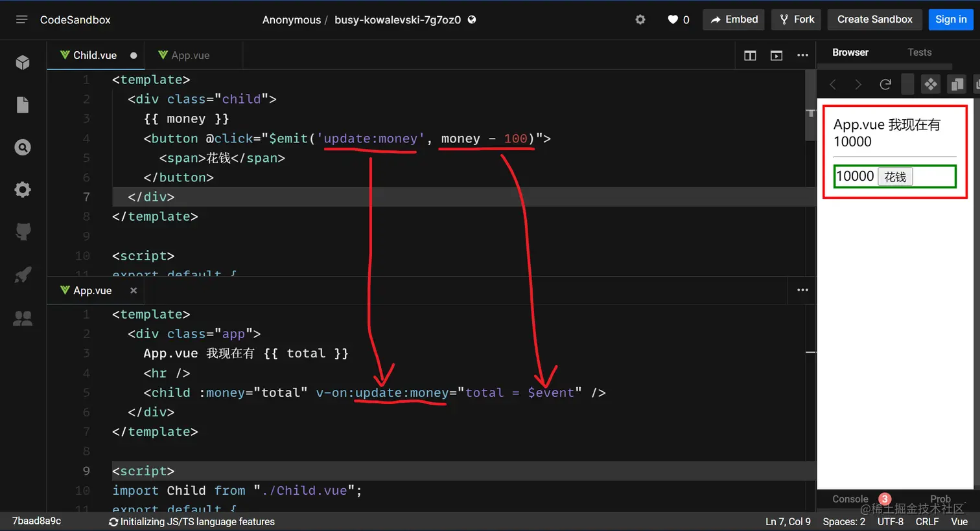Viewport: 980px width, 531px height.
Task: Change indentation via Spaces: 2 selector
Action: tap(844, 521)
